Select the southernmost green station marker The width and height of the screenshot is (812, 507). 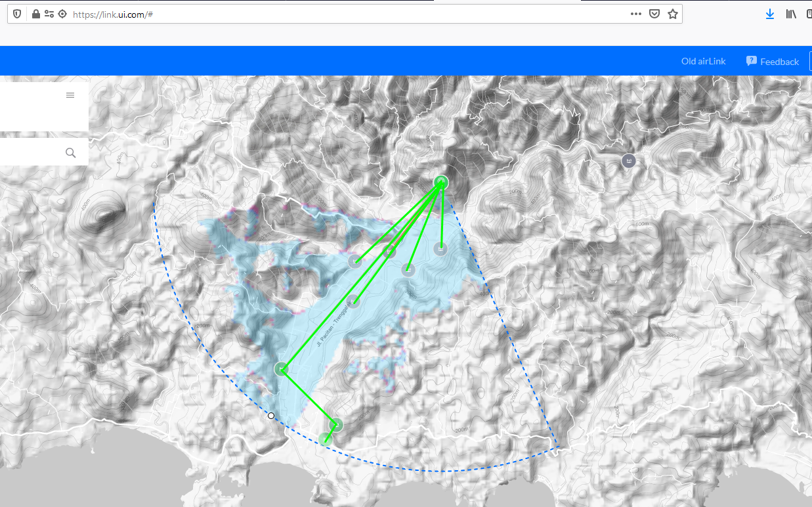pos(325,439)
